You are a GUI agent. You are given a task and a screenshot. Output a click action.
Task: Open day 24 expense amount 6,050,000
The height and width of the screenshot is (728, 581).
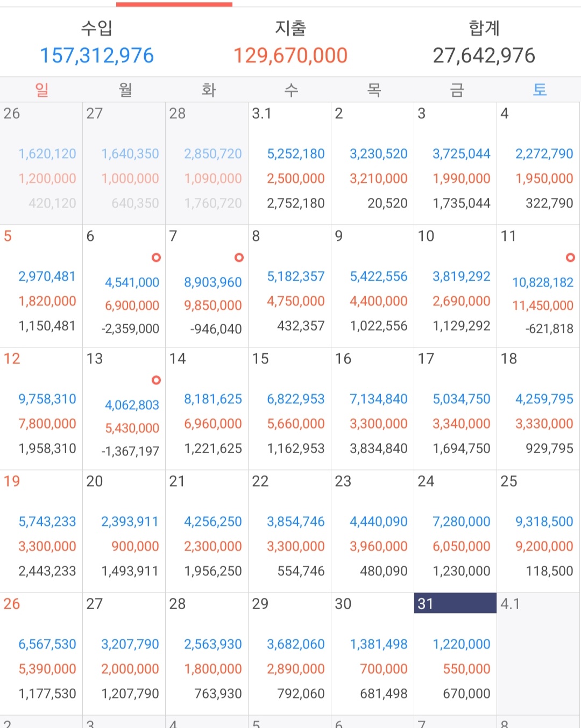tap(462, 546)
